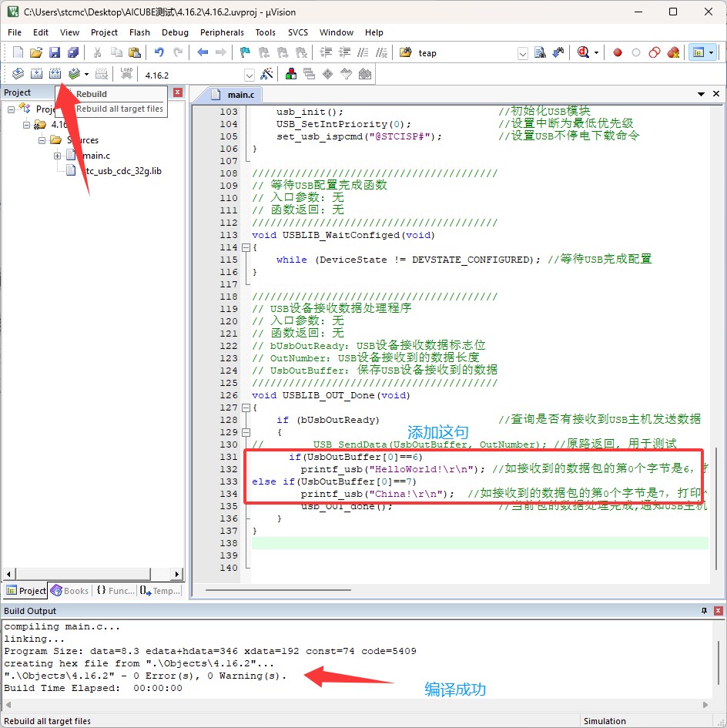Close the active editor document

716,94
